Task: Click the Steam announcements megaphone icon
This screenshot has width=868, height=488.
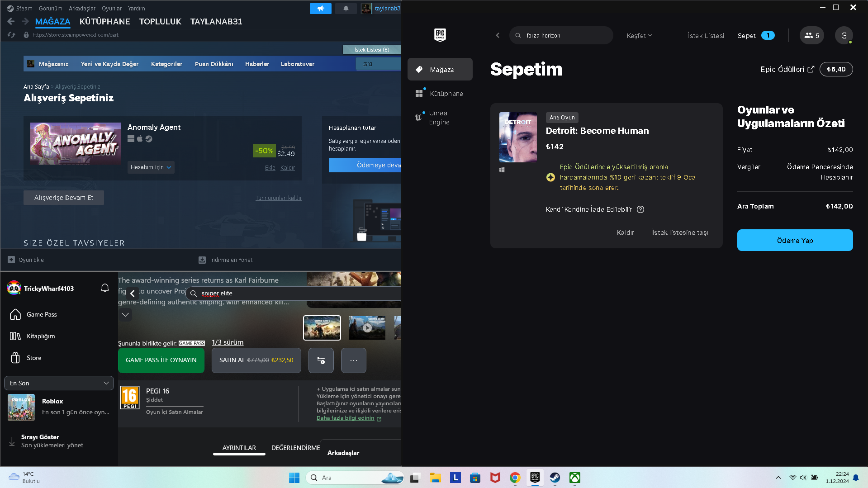Action: (320, 8)
